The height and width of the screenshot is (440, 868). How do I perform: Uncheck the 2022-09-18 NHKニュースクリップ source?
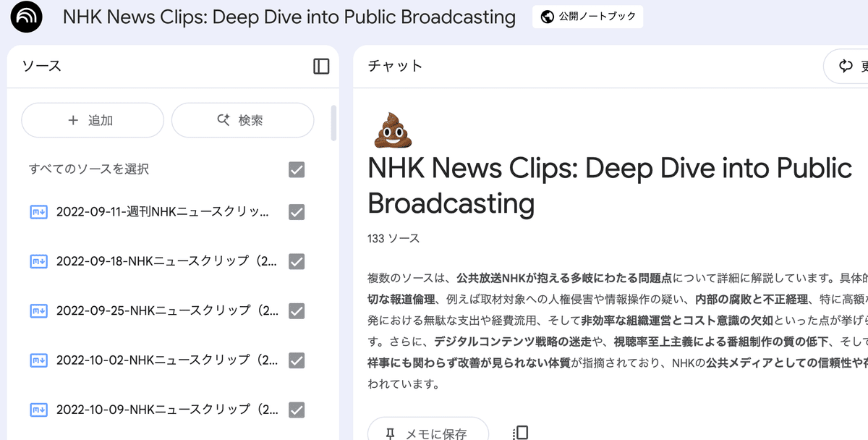click(x=295, y=261)
